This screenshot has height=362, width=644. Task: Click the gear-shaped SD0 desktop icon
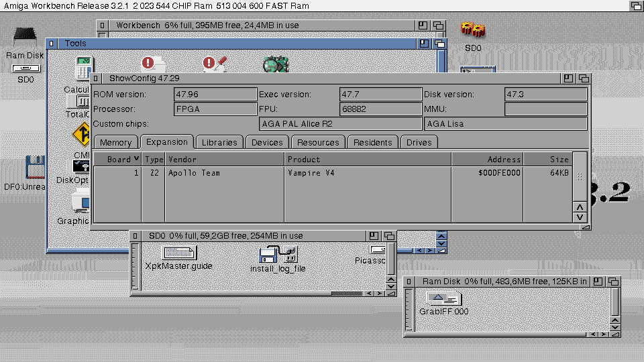coord(473,31)
